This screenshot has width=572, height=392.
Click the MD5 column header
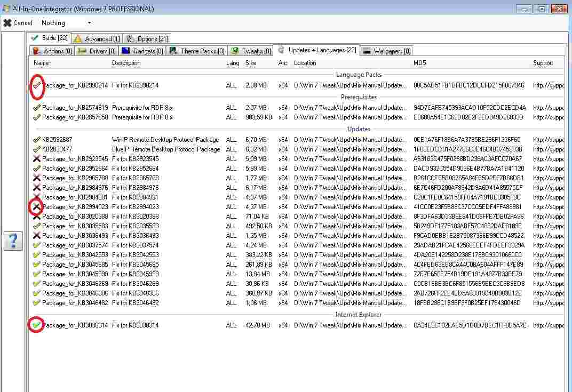point(419,63)
